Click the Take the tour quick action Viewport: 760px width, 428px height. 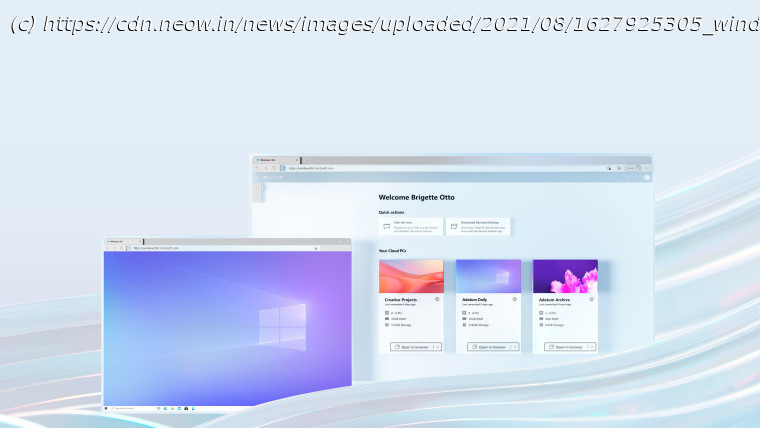[411, 226]
